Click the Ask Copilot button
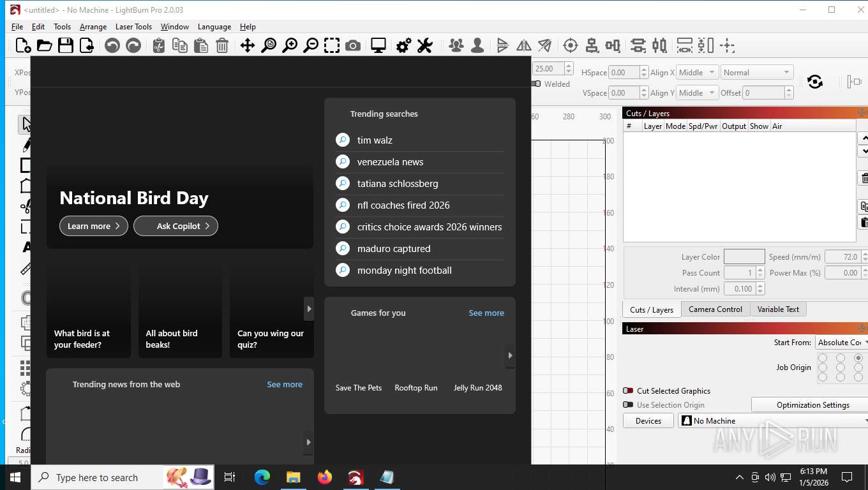868x490 pixels. coord(176,226)
